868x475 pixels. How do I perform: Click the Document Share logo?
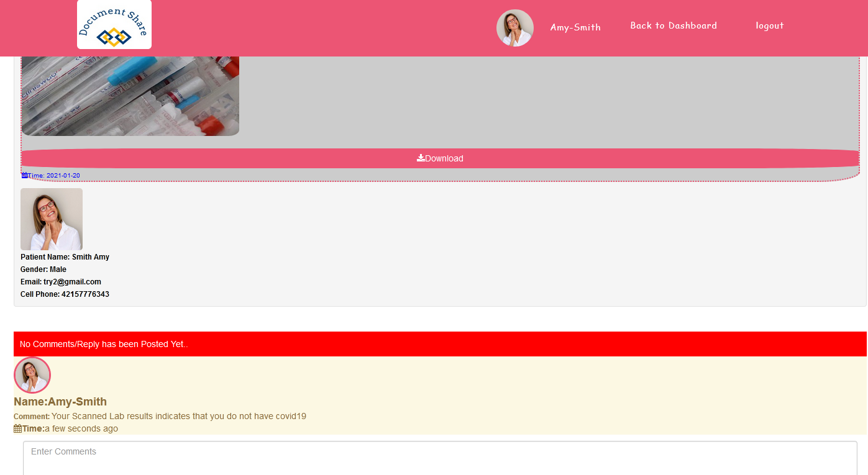(x=114, y=24)
